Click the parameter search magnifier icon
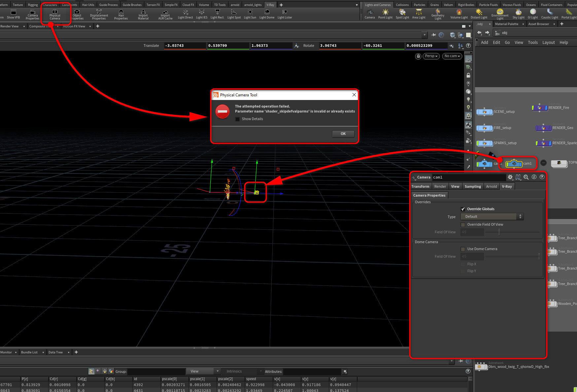The height and width of the screenshot is (392, 577). [x=526, y=177]
